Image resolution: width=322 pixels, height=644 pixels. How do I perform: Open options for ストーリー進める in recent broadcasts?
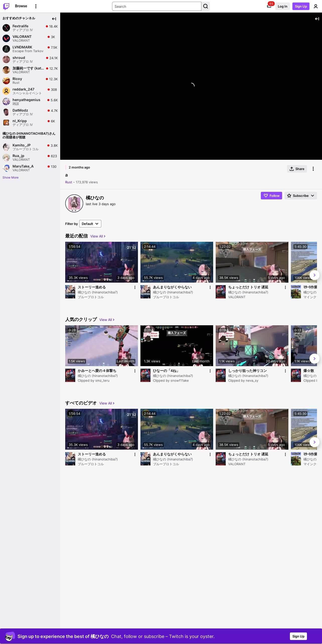click(x=135, y=287)
